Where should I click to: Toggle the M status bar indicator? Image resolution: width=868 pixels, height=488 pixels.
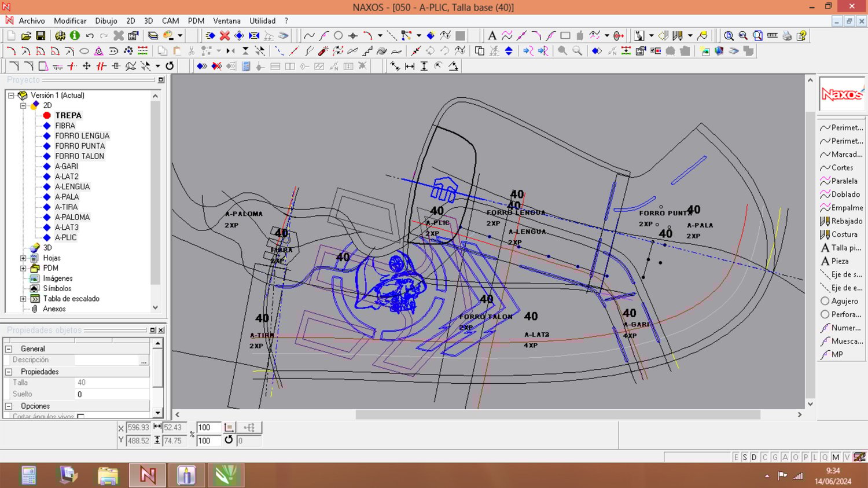pyautogui.click(x=836, y=457)
